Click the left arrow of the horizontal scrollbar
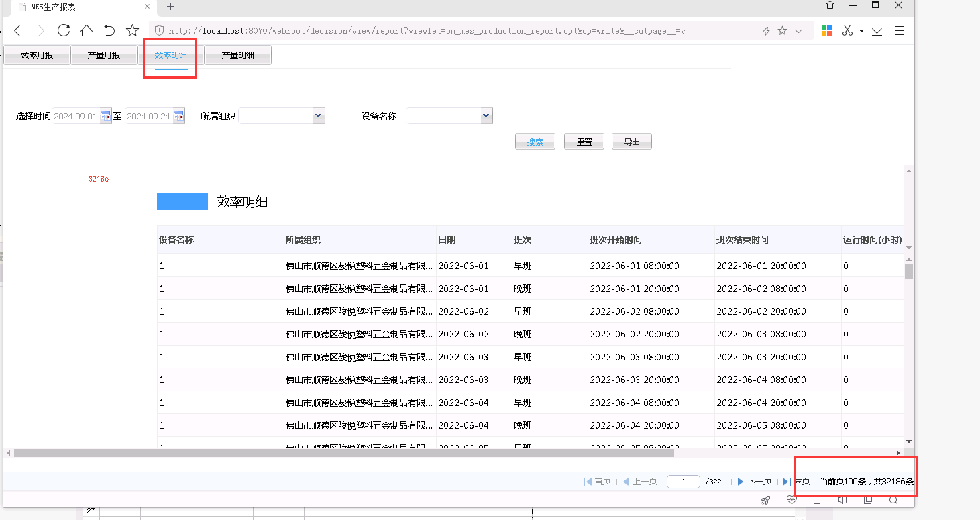 pos(8,453)
